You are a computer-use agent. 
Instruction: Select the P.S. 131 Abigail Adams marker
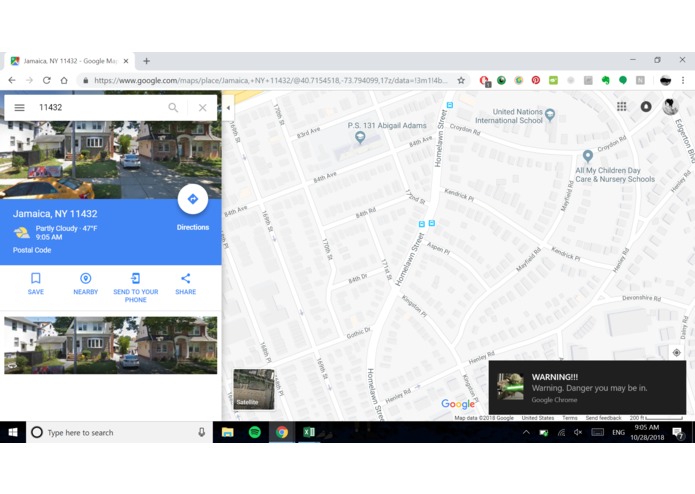[x=360, y=138]
